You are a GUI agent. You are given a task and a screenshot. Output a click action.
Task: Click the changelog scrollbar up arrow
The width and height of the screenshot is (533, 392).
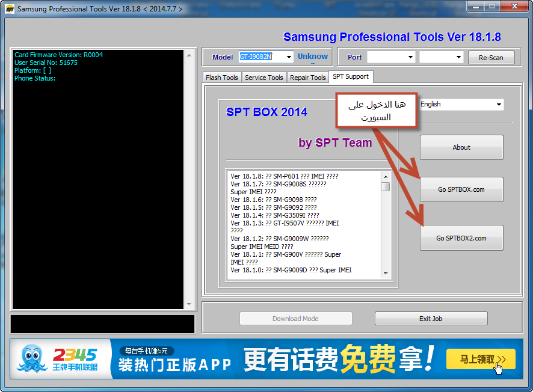tap(386, 176)
